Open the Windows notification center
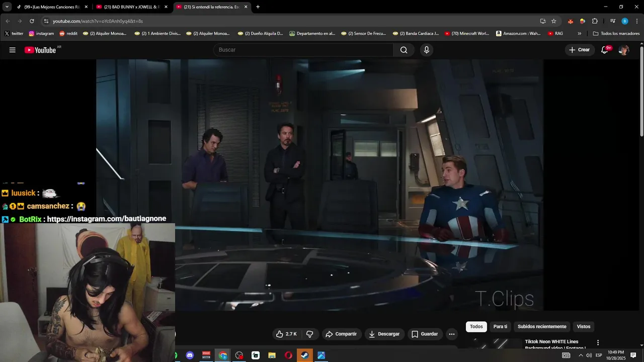 tap(633, 355)
